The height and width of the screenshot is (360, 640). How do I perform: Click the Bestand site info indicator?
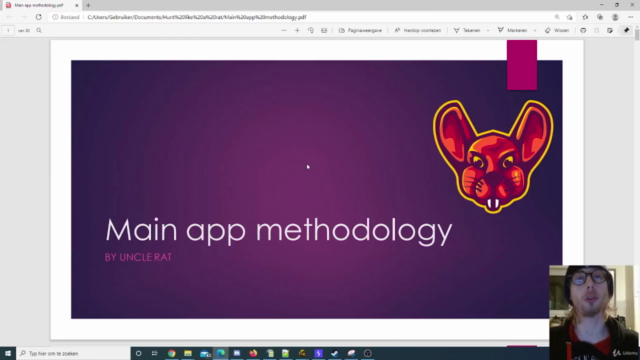tap(66, 17)
